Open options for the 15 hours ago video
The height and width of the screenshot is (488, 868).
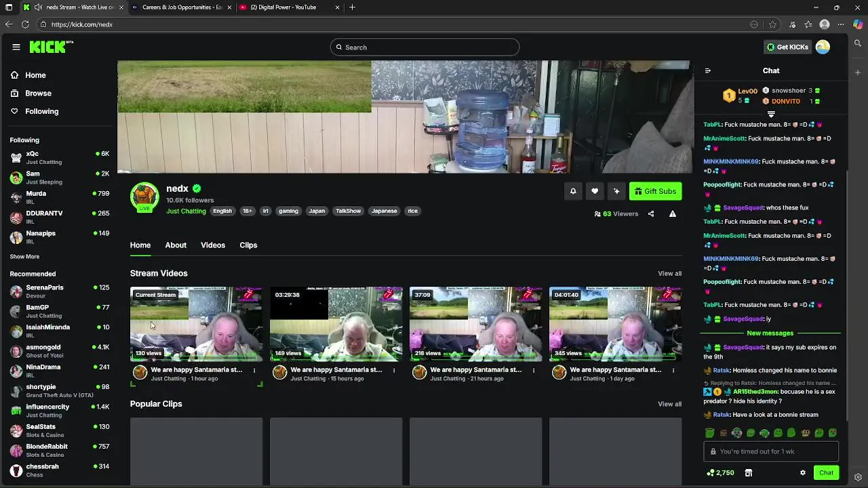point(394,371)
